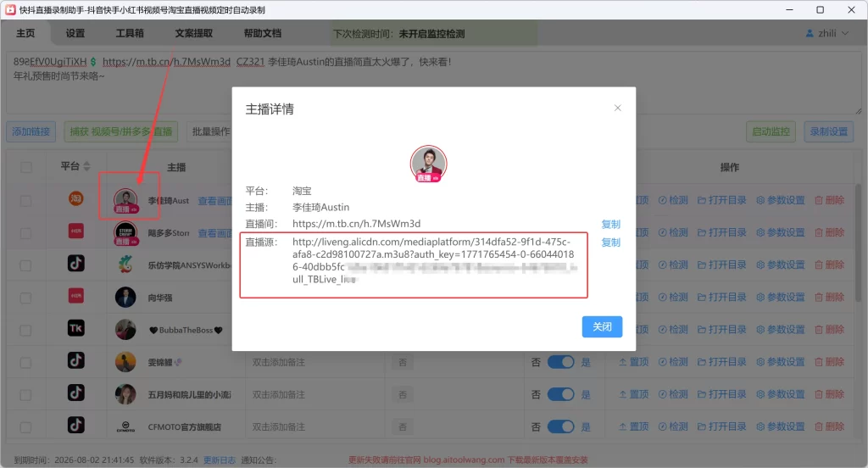
Task: Click the sort arrows beside 平台 header
Action: click(x=86, y=166)
